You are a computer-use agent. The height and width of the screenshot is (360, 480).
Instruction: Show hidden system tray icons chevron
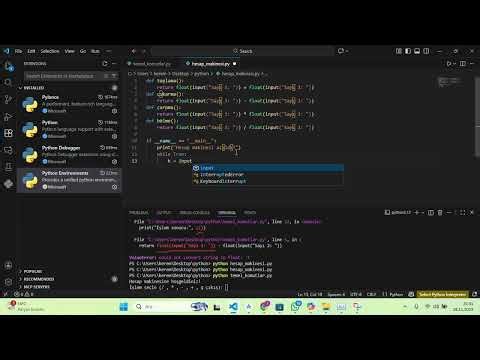point(405,306)
